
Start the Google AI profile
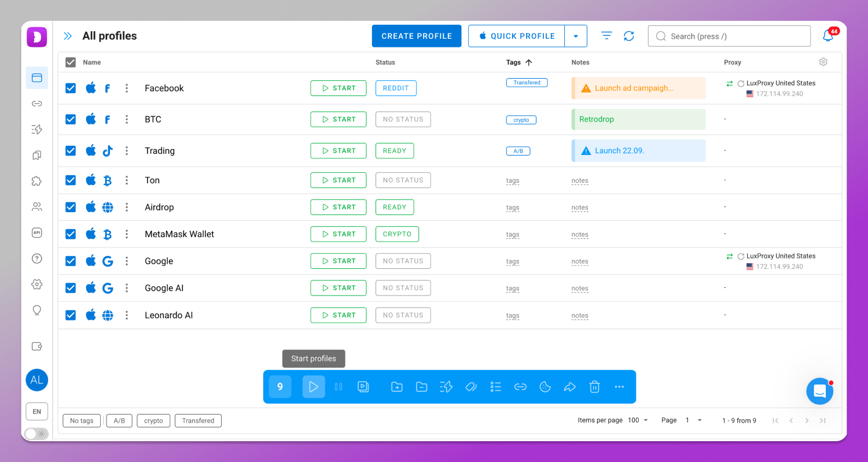pyautogui.click(x=339, y=288)
